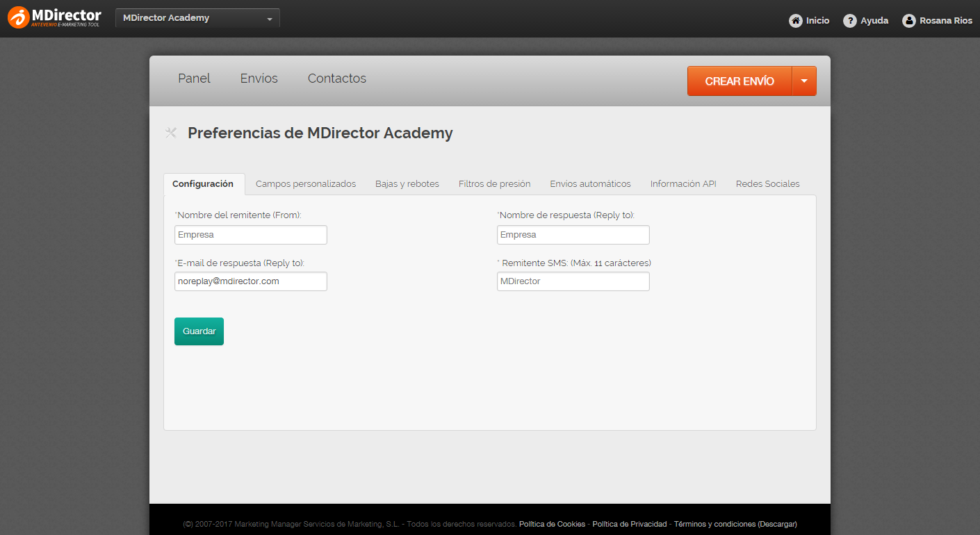Click the Preferencias de MDirector Academy heading
This screenshot has height=535, width=980.
click(320, 133)
